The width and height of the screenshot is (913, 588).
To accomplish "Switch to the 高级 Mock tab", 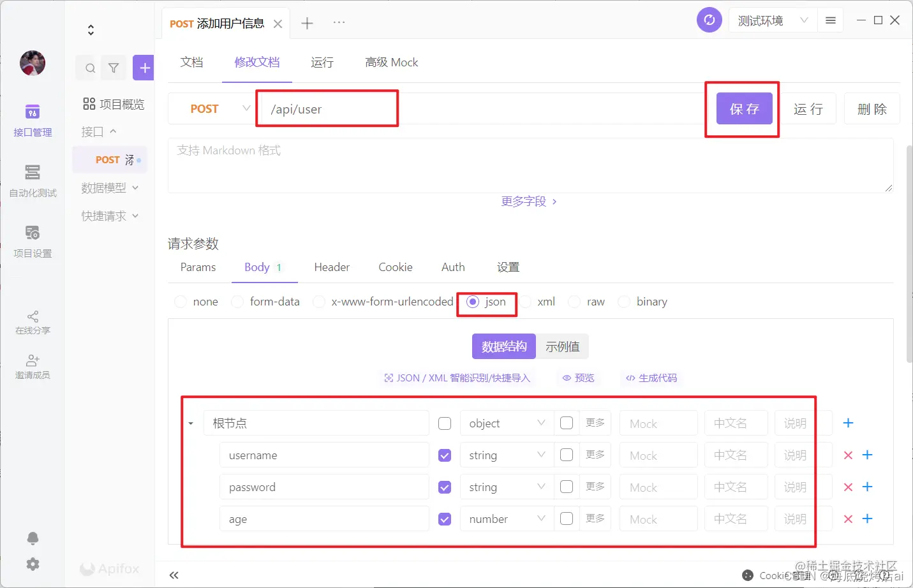I will point(391,62).
